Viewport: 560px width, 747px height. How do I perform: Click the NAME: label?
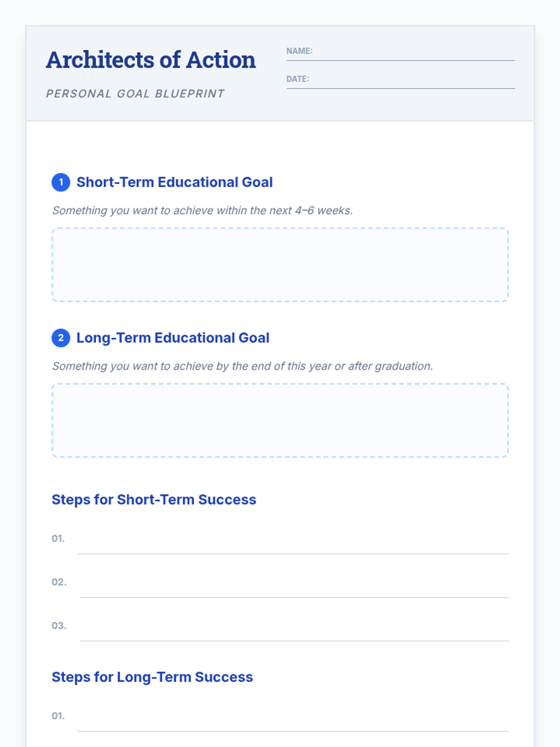coord(299,51)
